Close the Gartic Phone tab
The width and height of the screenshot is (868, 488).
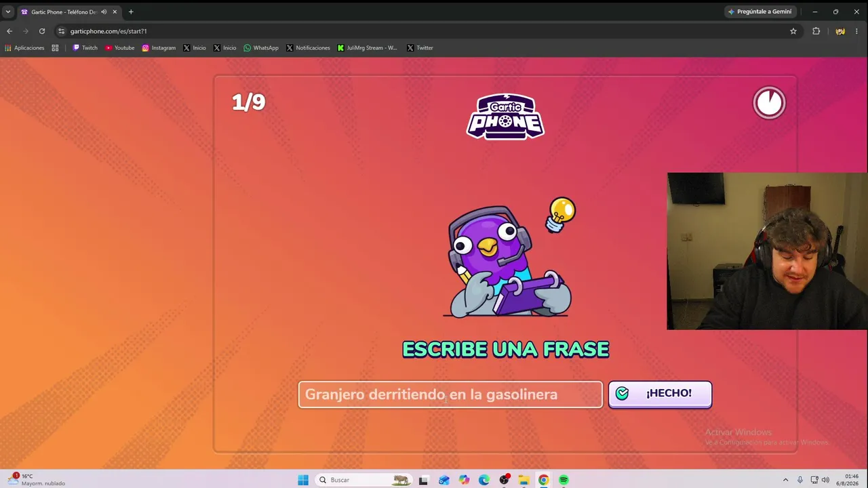tap(115, 12)
